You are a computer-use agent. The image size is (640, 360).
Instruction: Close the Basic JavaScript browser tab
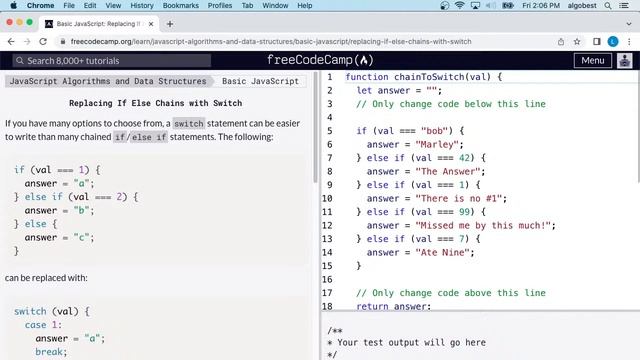coord(151,24)
